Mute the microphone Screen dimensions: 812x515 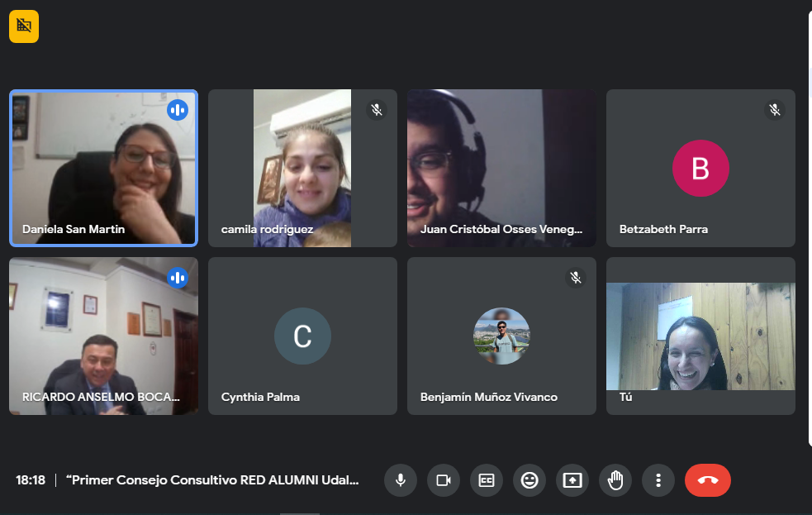coord(401,480)
